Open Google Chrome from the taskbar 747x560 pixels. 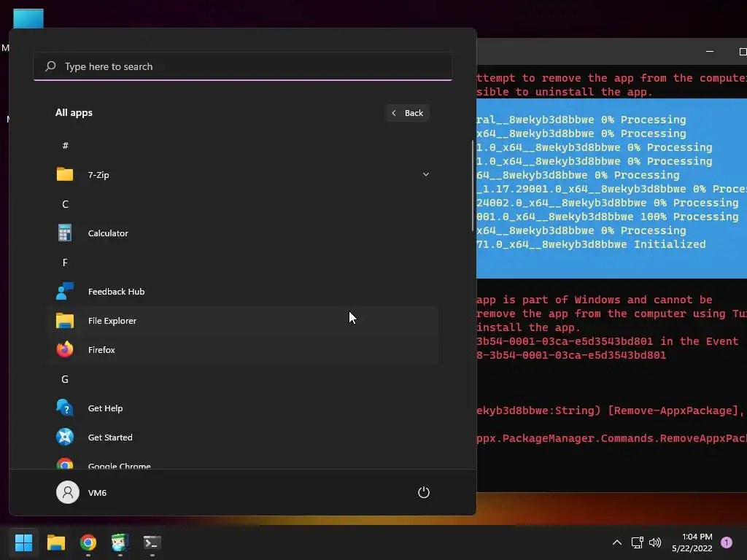click(88, 542)
